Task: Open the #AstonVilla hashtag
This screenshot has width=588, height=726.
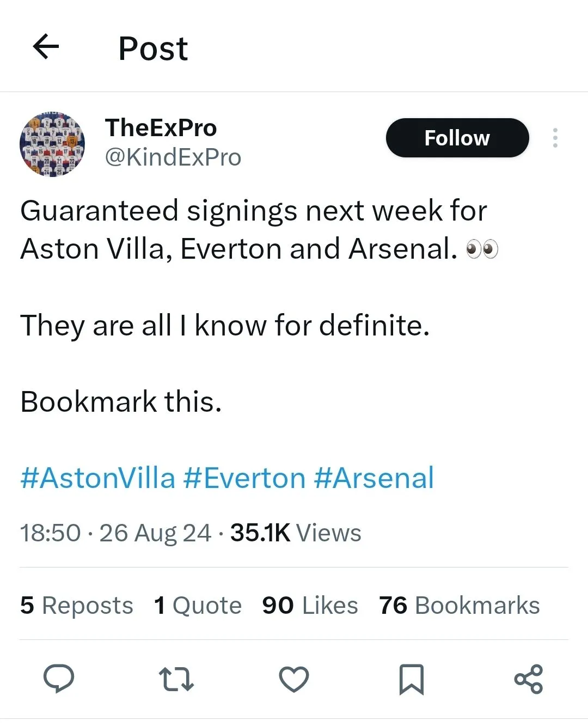Action: coord(98,478)
